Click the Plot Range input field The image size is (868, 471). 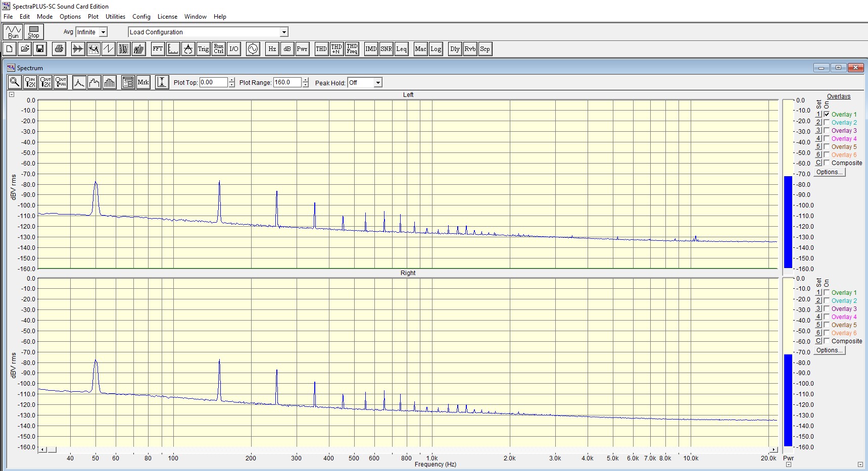pos(287,82)
